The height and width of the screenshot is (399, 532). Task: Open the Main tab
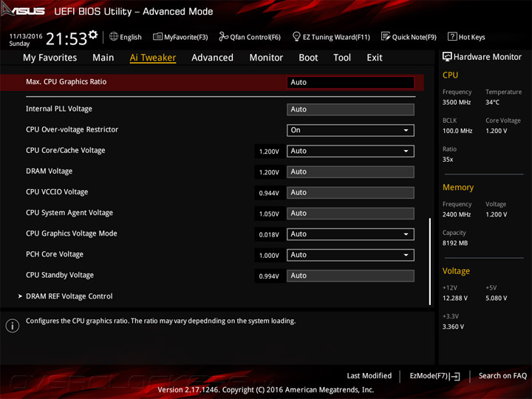103,58
